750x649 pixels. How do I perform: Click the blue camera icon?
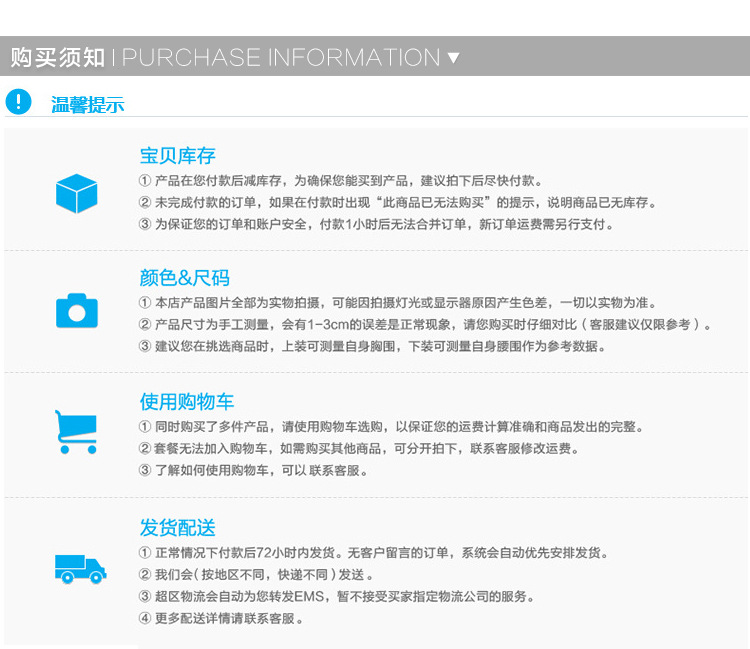click(77, 310)
